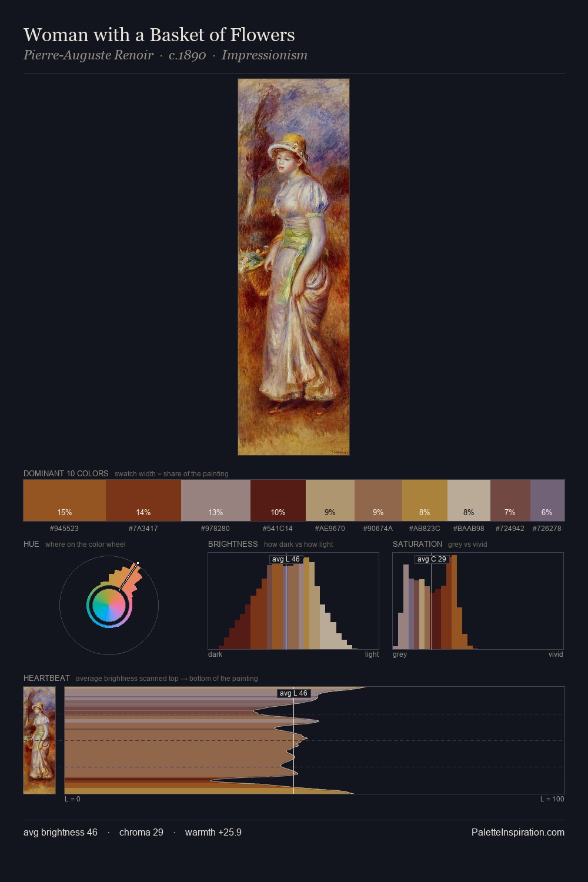
Task: Click the "SATURATION" section heading
Action: pyautogui.click(x=417, y=544)
